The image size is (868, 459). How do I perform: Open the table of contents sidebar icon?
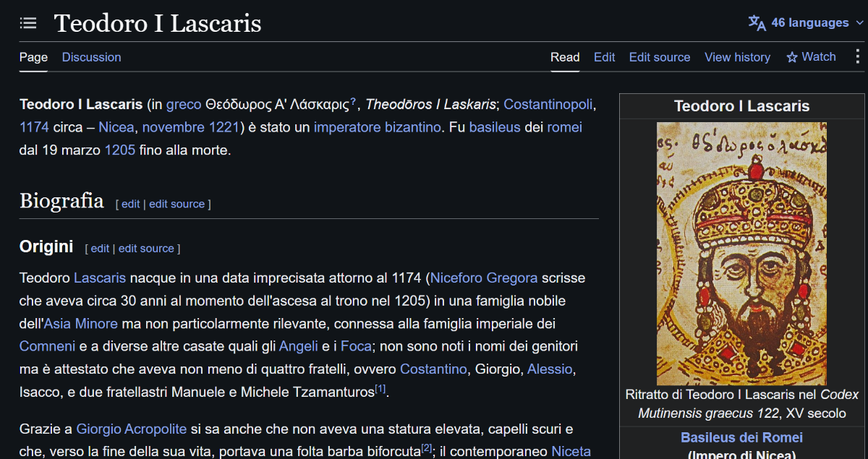pos(28,23)
